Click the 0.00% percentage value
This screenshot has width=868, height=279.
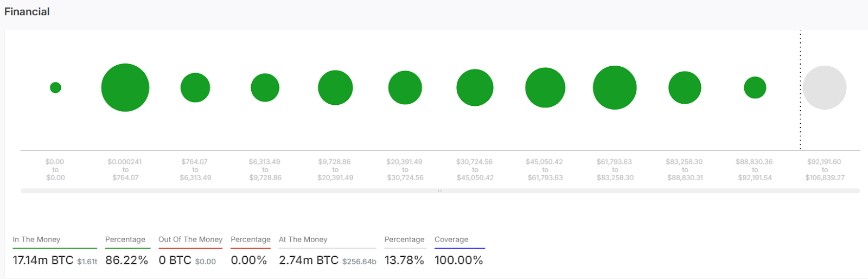[x=249, y=260]
